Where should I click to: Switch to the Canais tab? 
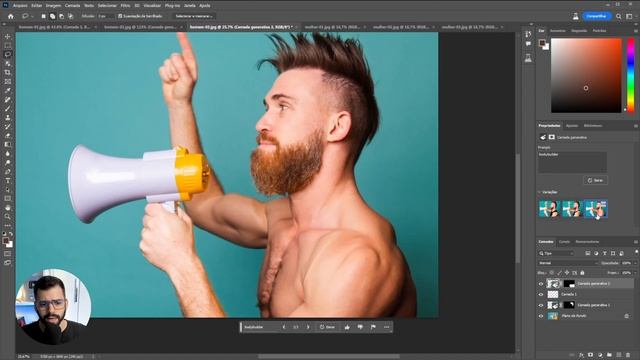(564, 242)
